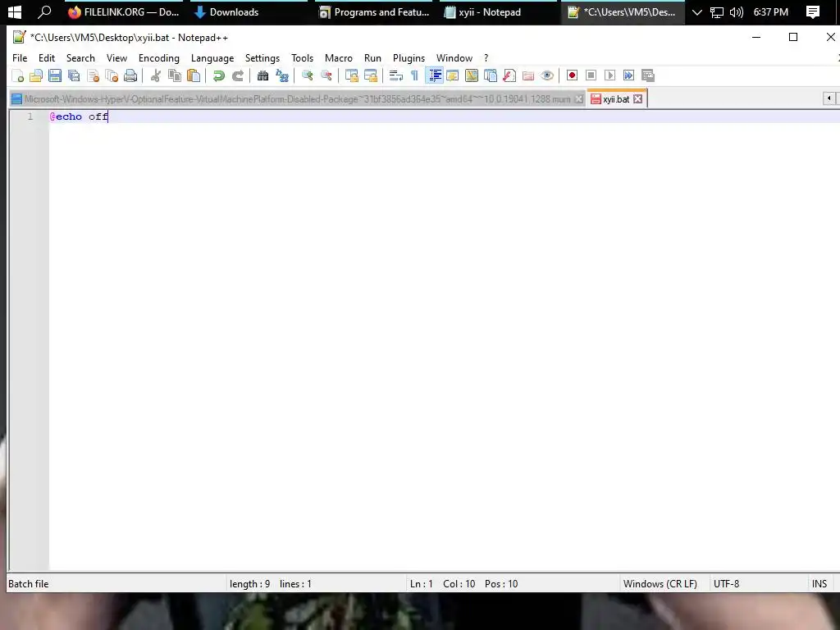Save the current recorded macro icon

tap(648, 75)
